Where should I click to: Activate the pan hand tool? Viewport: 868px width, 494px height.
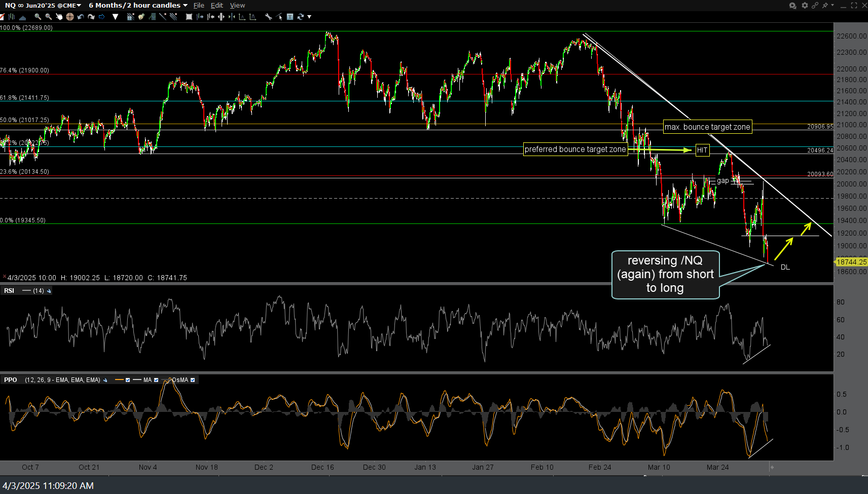(x=60, y=17)
